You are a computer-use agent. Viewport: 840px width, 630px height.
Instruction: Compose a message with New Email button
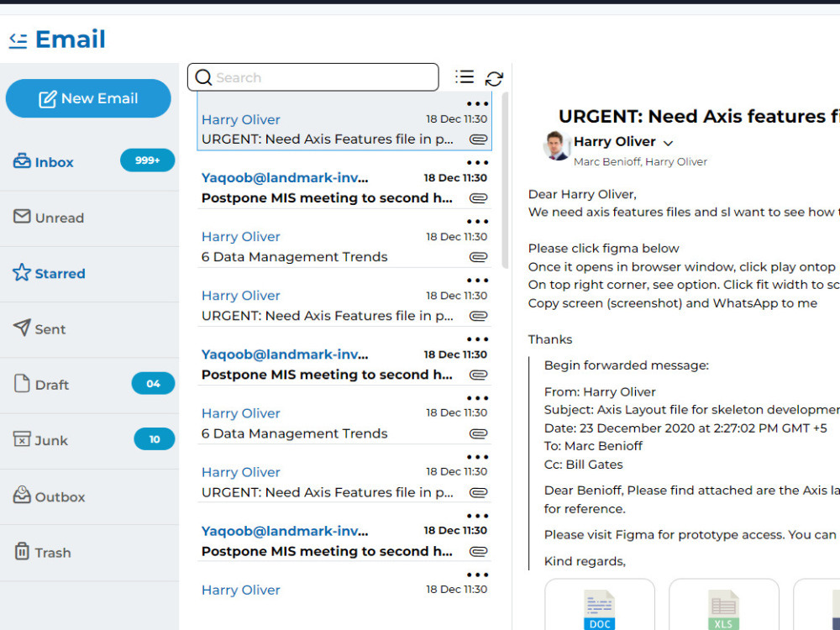88,98
